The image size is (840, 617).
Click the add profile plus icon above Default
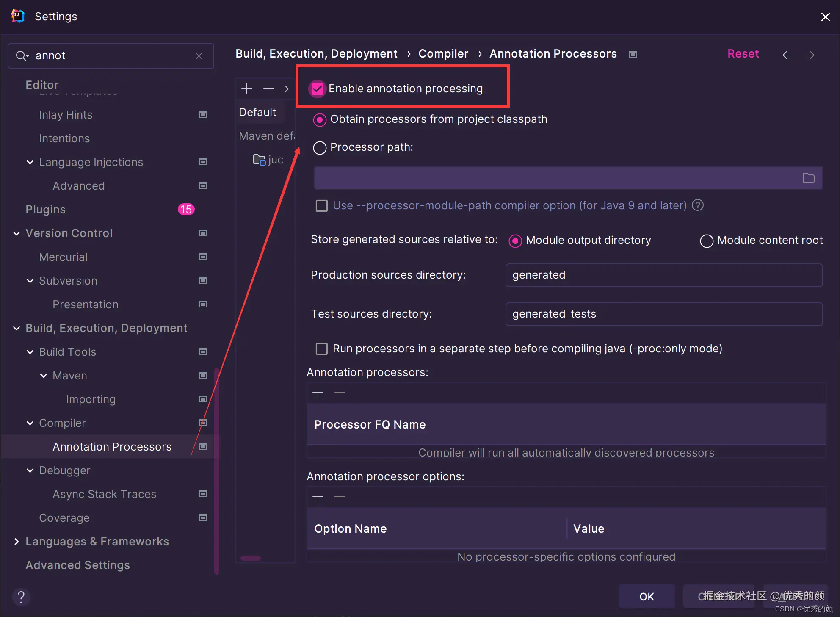click(247, 89)
